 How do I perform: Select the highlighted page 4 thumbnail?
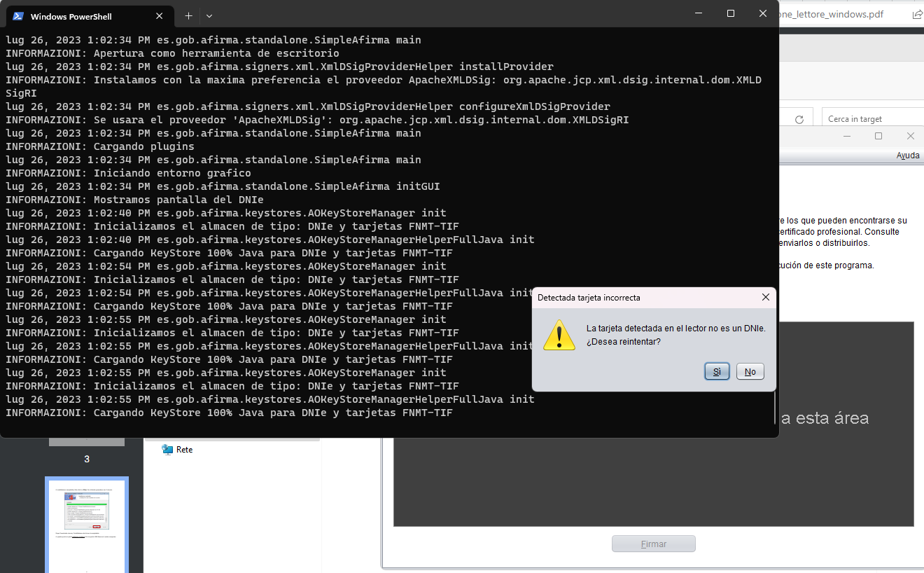[87, 524]
